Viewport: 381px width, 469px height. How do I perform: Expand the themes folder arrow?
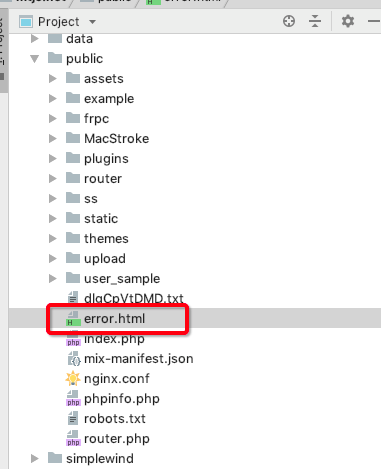(x=52, y=239)
